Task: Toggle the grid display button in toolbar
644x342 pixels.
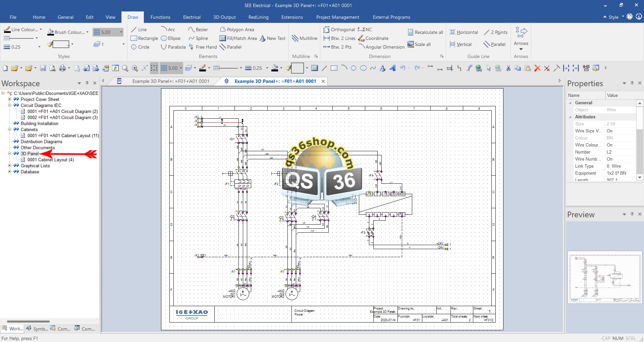Action: (154, 68)
